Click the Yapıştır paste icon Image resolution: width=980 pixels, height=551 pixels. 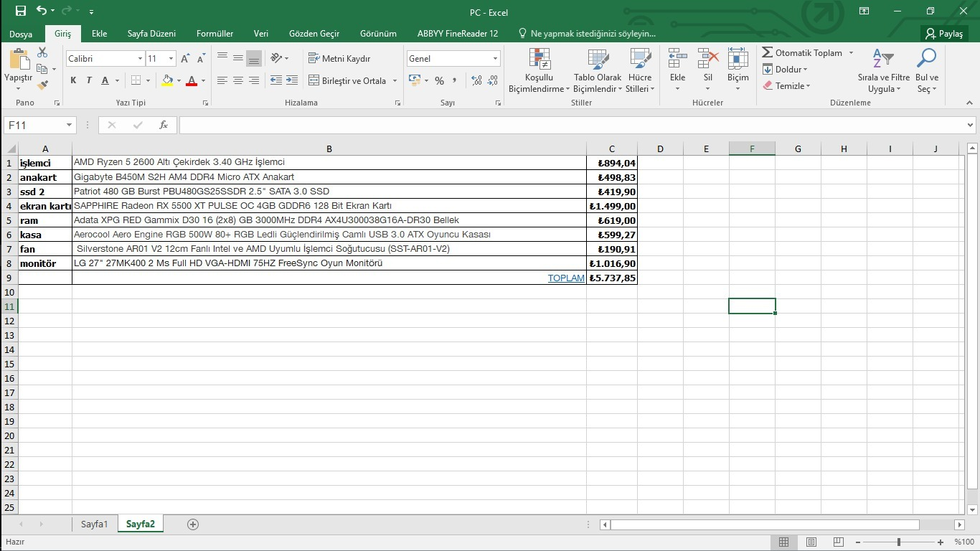click(19, 60)
